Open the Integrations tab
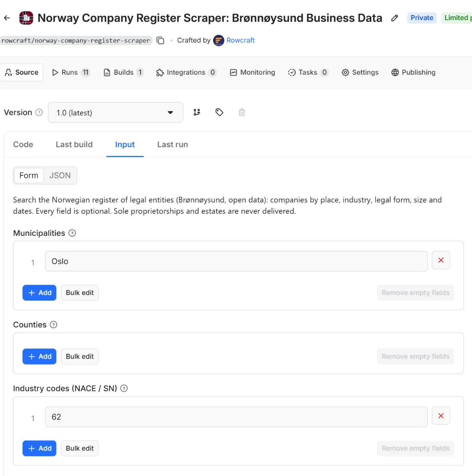The height and width of the screenshot is (476, 472). (x=186, y=72)
